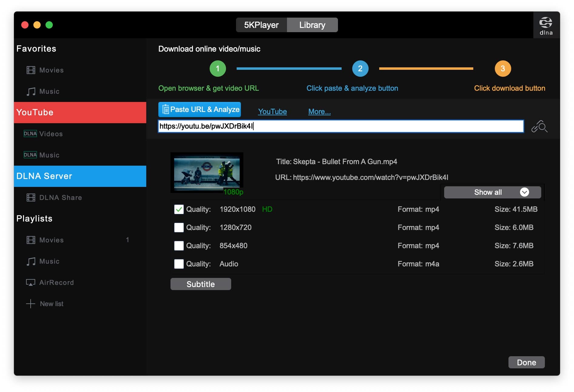Screen dimensions: 574x392
Task: Open DLNA Share in sidebar
Action: (x=80, y=198)
